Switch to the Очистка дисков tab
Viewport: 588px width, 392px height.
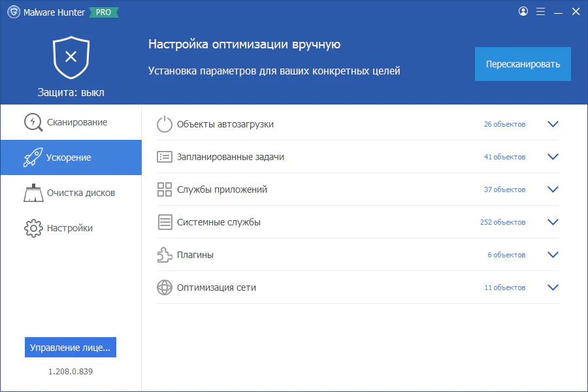coord(33,192)
